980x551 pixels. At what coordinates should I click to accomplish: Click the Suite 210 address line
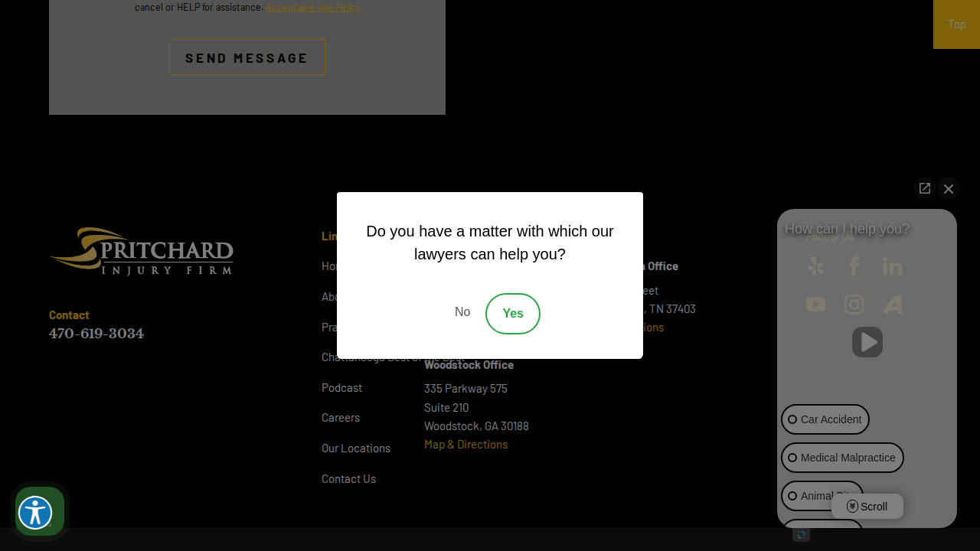(x=446, y=408)
